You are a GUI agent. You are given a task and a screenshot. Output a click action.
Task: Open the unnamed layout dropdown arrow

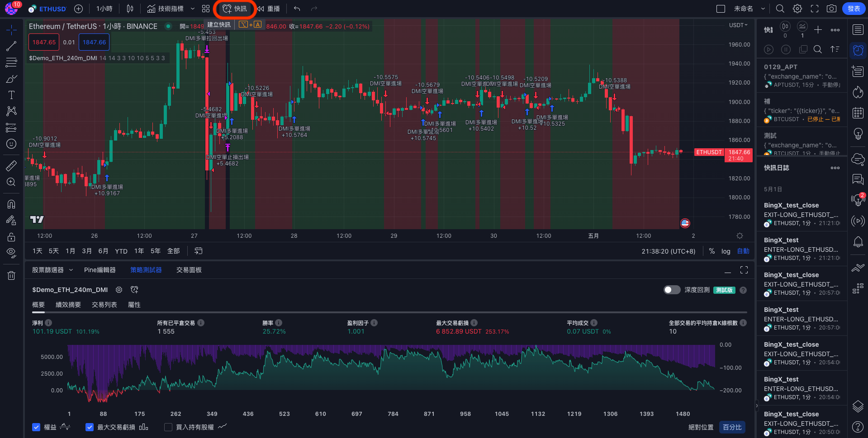[x=763, y=9]
